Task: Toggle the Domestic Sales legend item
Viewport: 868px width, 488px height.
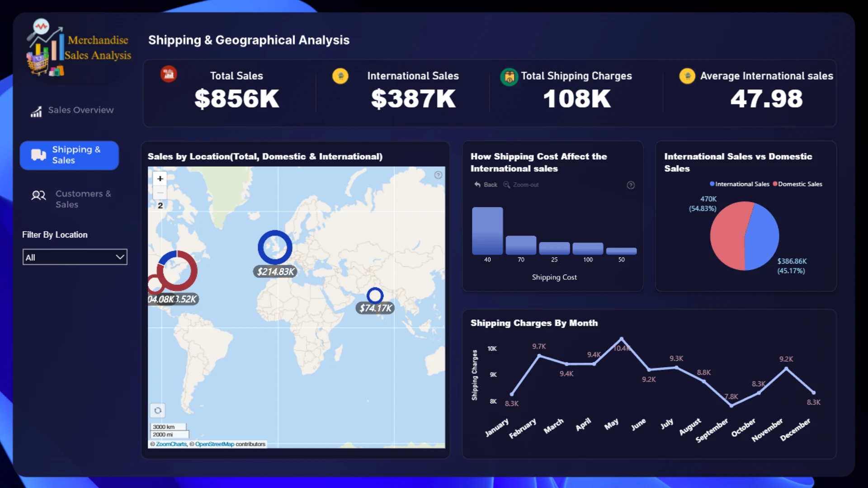Action: [797, 184]
